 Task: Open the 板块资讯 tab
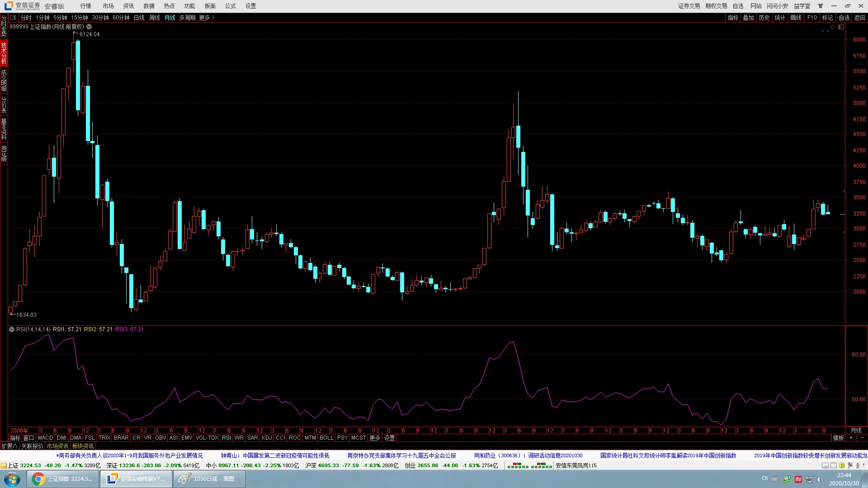click(x=83, y=446)
